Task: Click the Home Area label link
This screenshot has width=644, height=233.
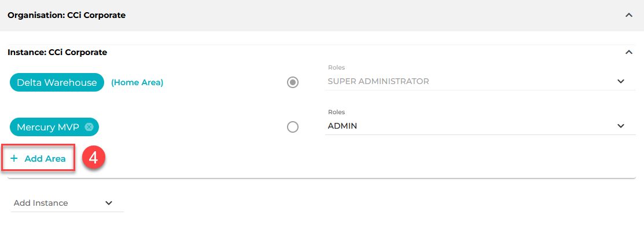Action: tap(137, 82)
